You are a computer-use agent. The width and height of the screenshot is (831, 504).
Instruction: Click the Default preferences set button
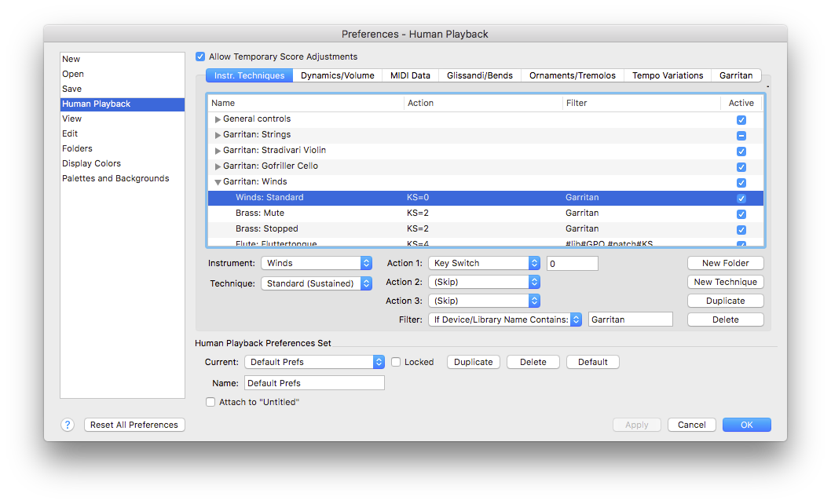[x=592, y=362]
